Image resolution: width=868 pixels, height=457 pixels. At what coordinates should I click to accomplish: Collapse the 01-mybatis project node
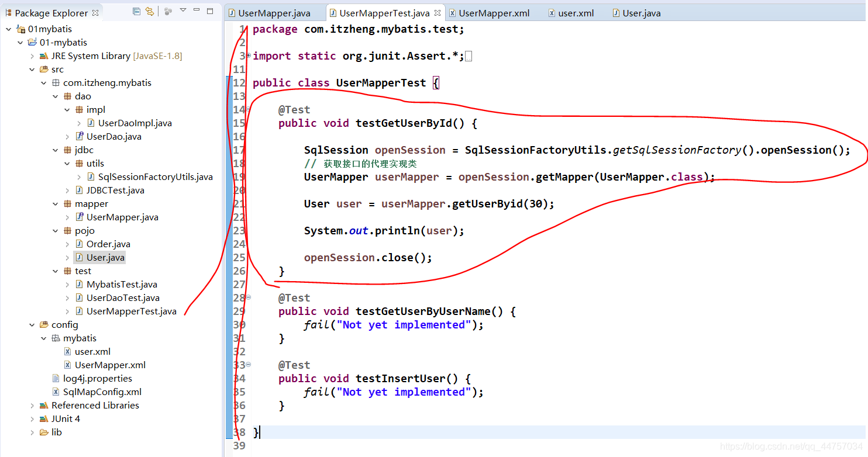(20, 43)
